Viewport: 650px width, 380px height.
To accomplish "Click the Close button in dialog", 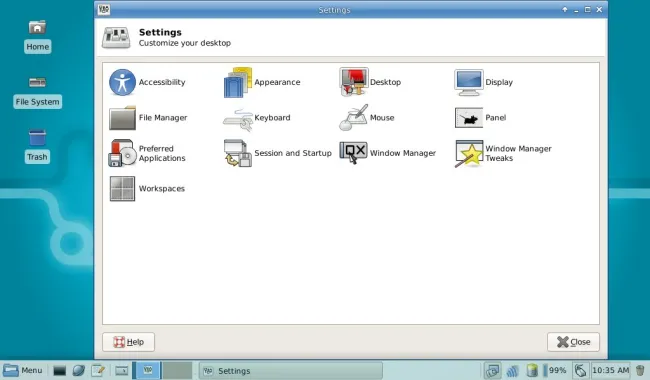I will pos(573,342).
